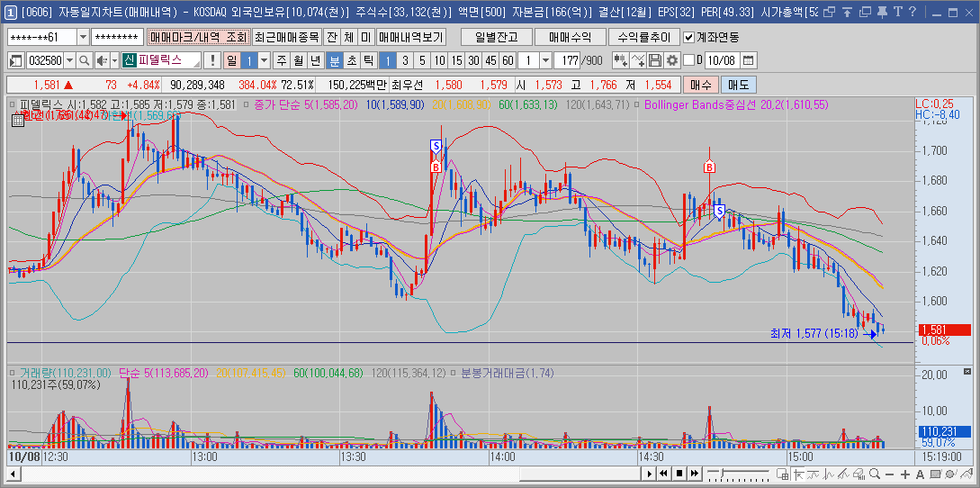Select the 30-minute interval tab
Screen dimensions: 980x488
tap(473, 60)
